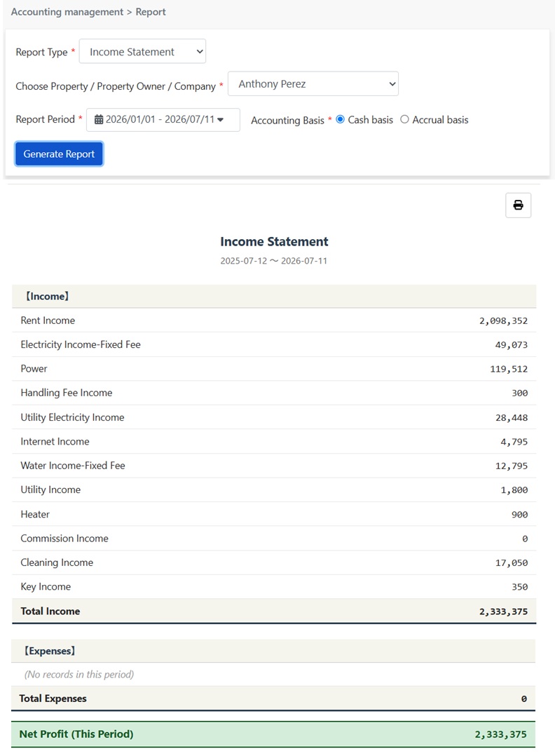
Task: Click the Power row label
Action: click(34, 369)
